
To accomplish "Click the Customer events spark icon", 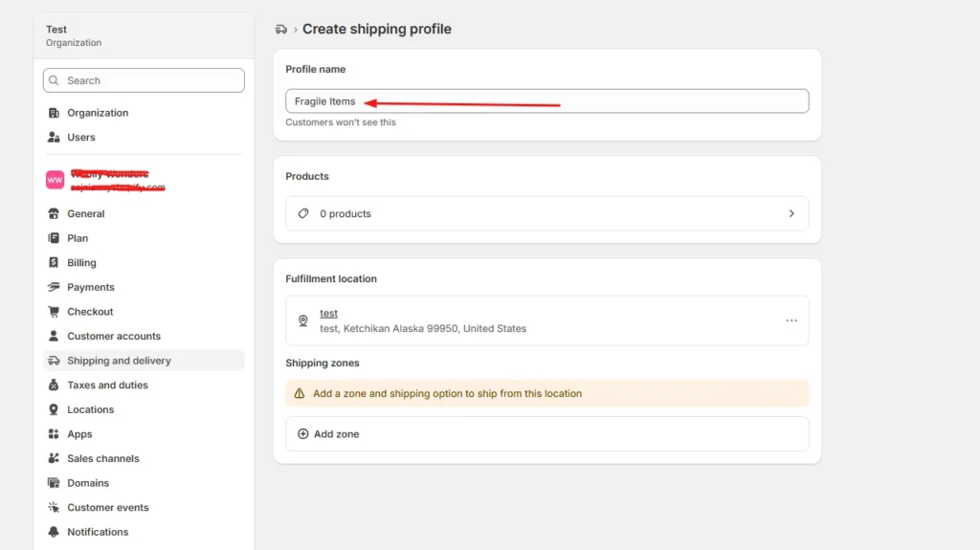I will tap(54, 508).
